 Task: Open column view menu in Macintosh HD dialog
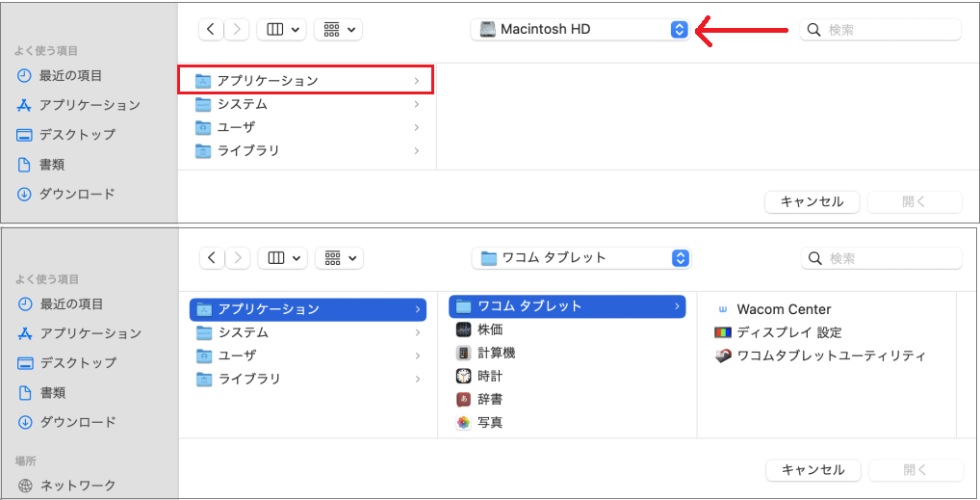281,30
